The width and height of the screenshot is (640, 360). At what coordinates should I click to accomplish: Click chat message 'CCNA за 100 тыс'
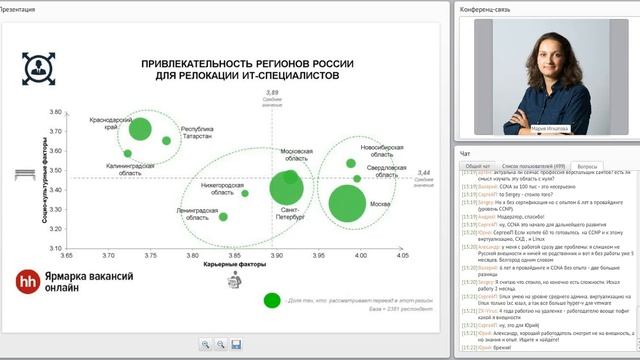tap(537, 187)
